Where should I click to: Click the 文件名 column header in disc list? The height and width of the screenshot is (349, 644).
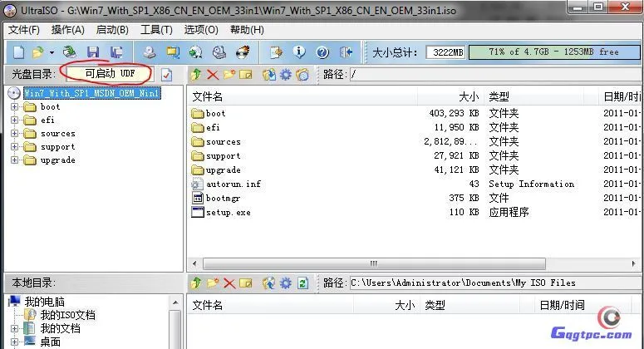coord(303,97)
